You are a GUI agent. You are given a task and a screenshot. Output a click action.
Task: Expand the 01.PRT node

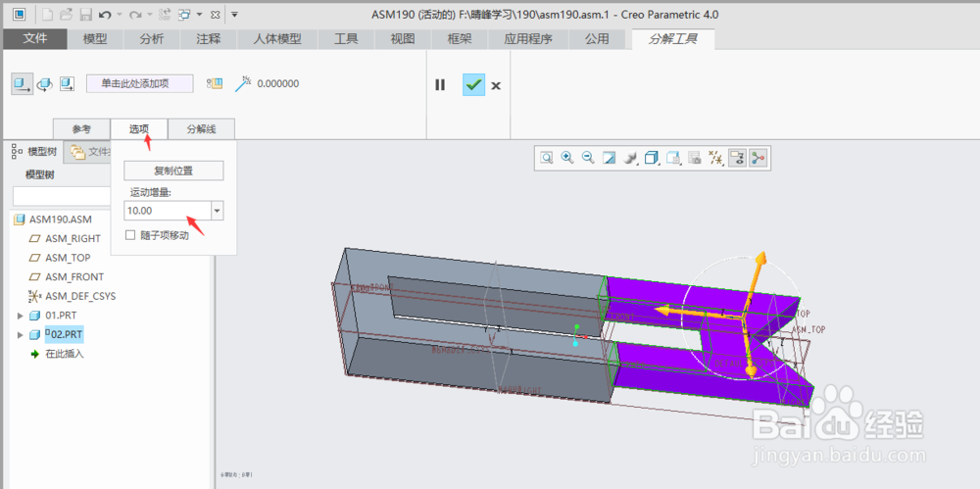21,316
